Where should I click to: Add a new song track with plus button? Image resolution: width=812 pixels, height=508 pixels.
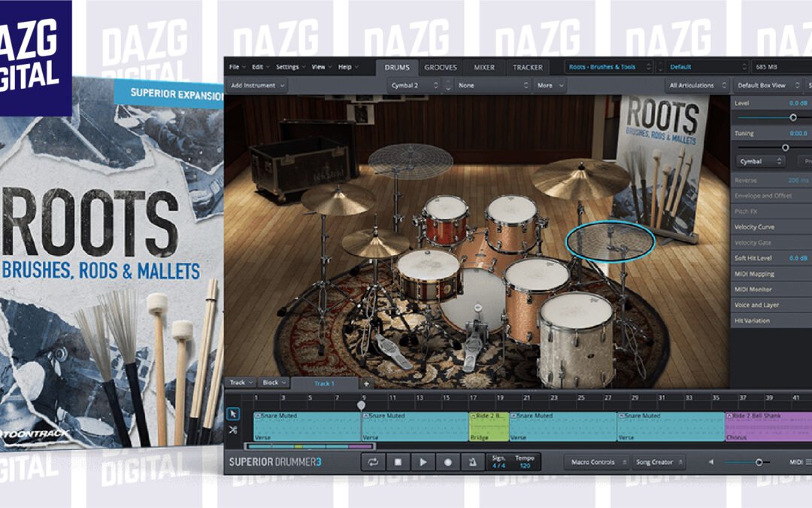pos(366,384)
